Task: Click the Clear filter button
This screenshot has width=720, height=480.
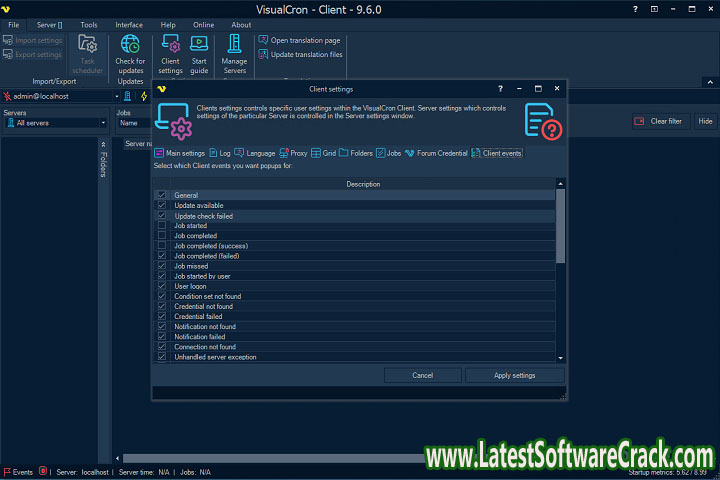Action: tap(661, 121)
